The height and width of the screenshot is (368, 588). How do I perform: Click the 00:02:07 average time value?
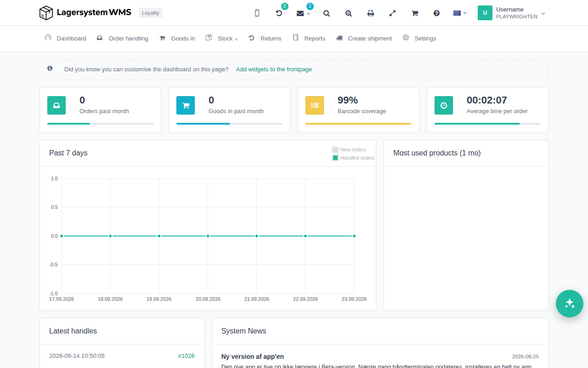[487, 100]
